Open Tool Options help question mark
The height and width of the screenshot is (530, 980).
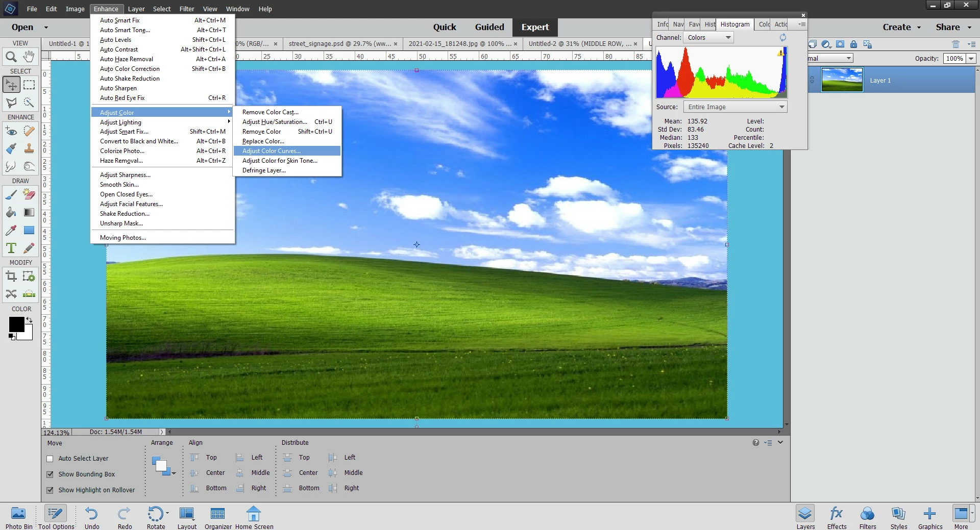pos(755,443)
